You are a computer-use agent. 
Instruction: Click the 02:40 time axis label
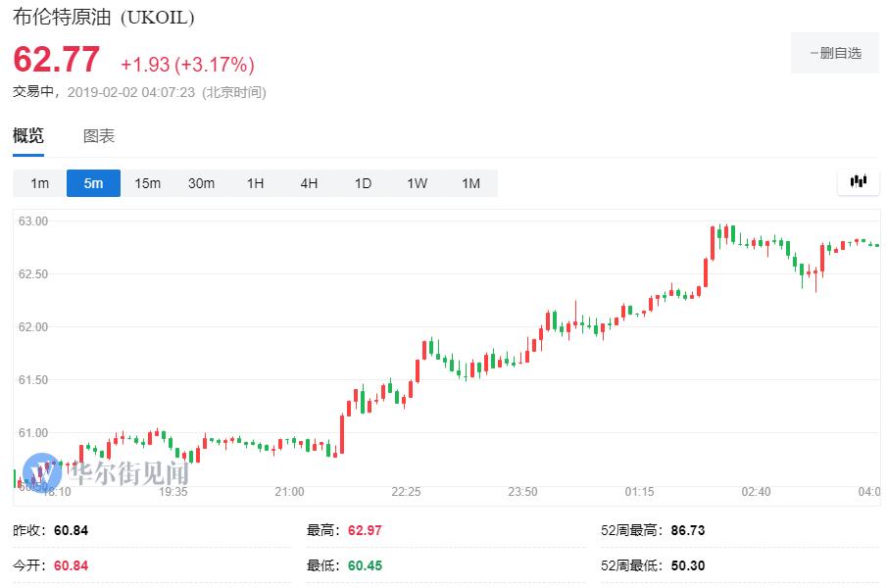(756, 492)
